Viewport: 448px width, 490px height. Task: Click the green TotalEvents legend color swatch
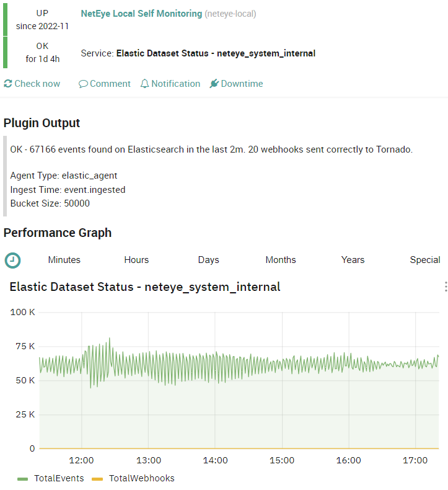(x=23, y=479)
